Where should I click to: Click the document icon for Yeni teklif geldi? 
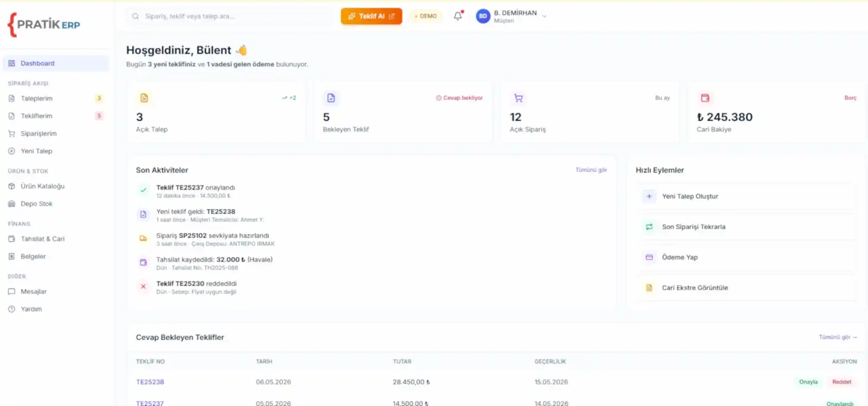[x=143, y=214]
